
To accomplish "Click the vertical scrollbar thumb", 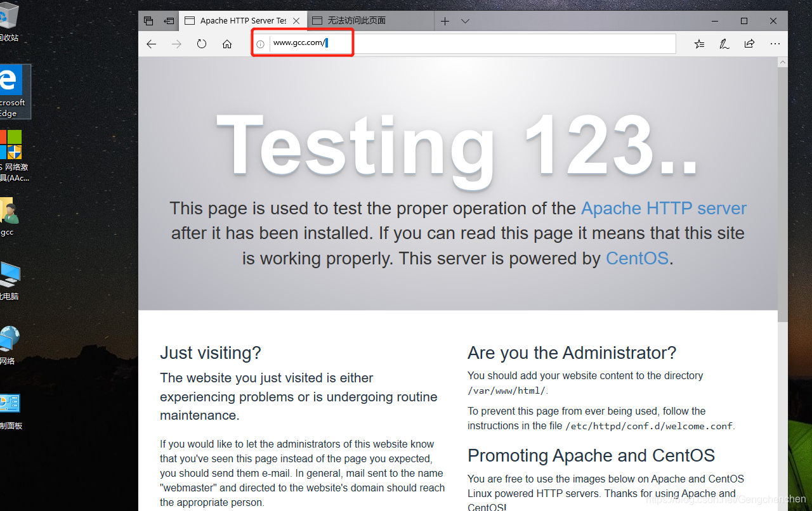I will 783,195.
